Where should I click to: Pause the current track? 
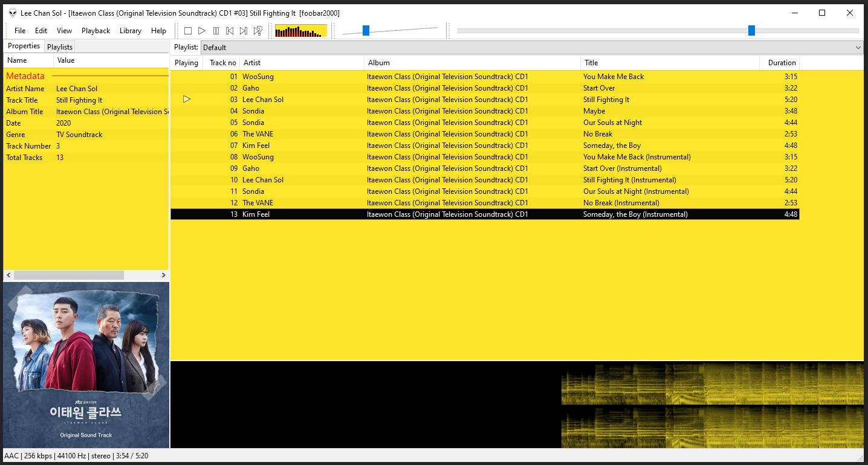(x=216, y=31)
